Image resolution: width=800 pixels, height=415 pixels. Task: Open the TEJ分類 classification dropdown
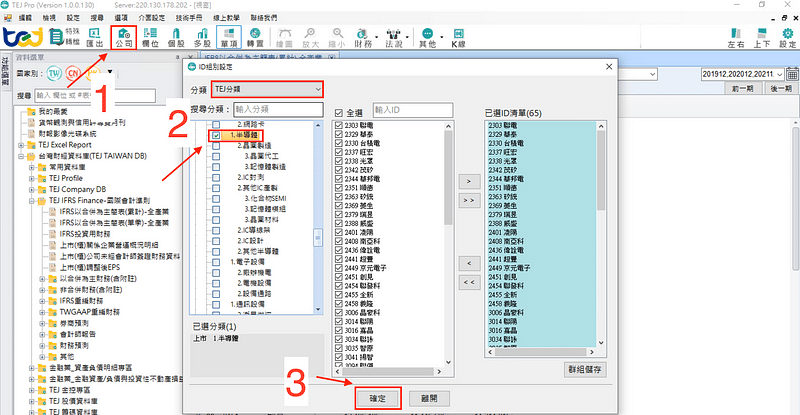tap(267, 89)
